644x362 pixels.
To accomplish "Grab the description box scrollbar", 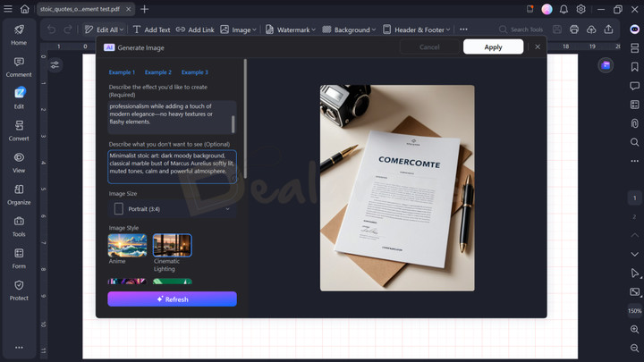I will point(233,124).
